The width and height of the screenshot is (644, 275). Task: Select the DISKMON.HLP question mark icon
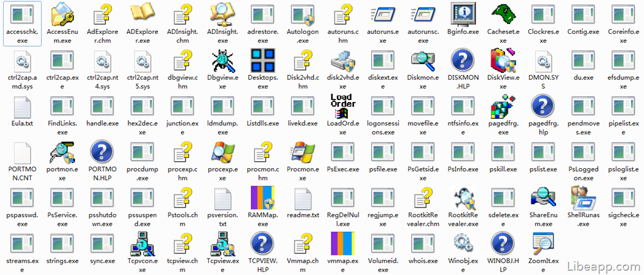click(463, 60)
